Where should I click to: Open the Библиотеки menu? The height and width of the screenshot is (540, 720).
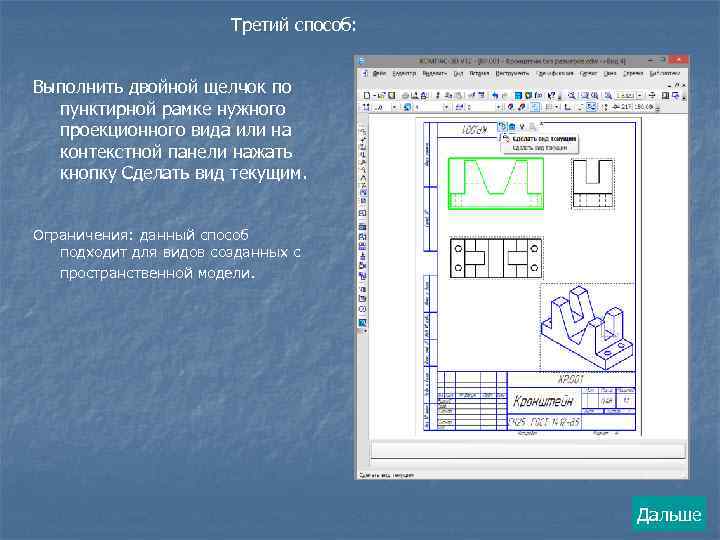pyautogui.click(x=664, y=73)
